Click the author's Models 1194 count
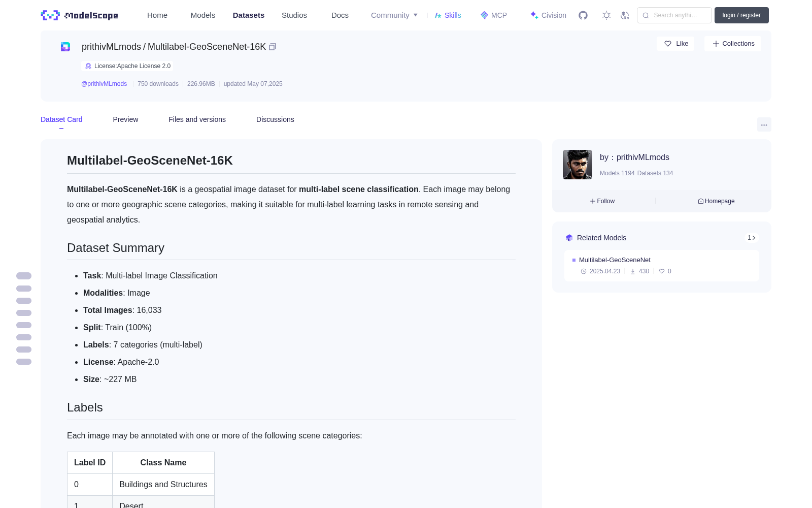Screen dimensions: 812x508 [x=617, y=173]
